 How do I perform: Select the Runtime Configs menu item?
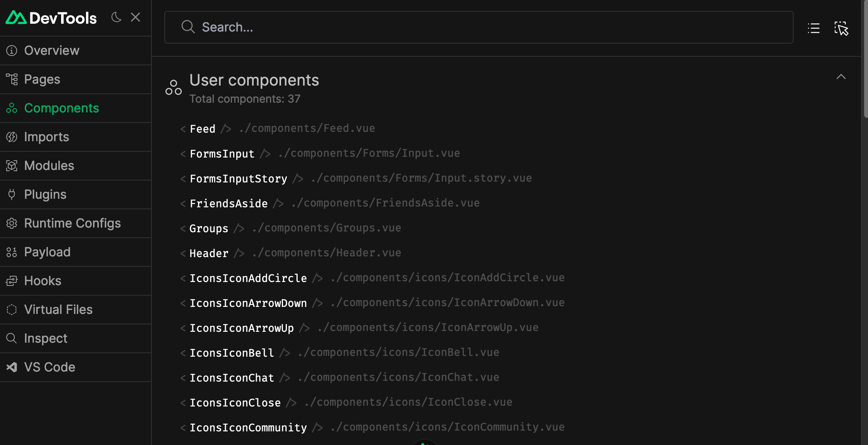pyautogui.click(x=73, y=223)
